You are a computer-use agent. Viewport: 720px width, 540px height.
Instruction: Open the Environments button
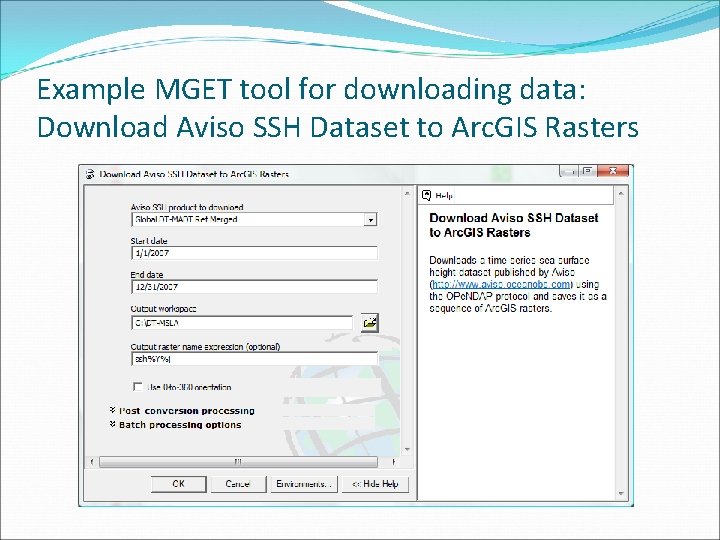coord(304,484)
